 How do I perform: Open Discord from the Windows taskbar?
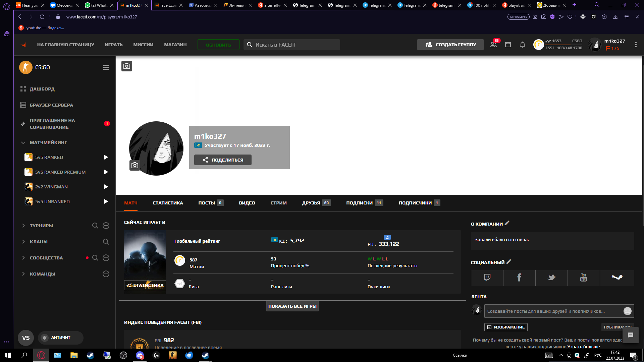140,355
